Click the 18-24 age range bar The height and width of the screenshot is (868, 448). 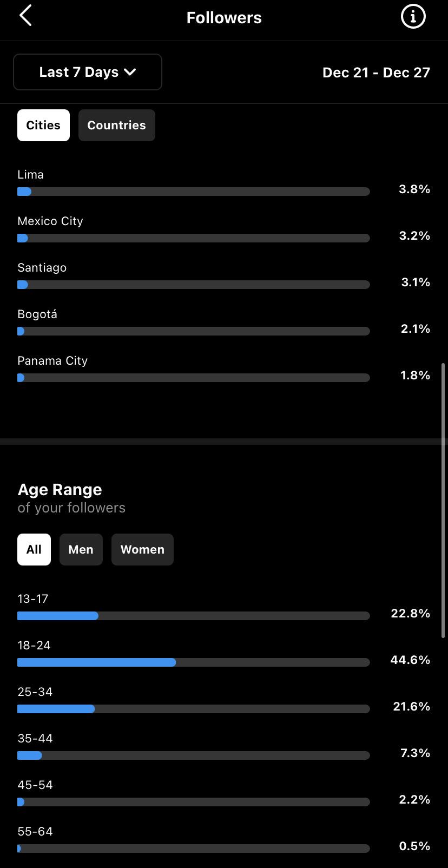click(194, 662)
